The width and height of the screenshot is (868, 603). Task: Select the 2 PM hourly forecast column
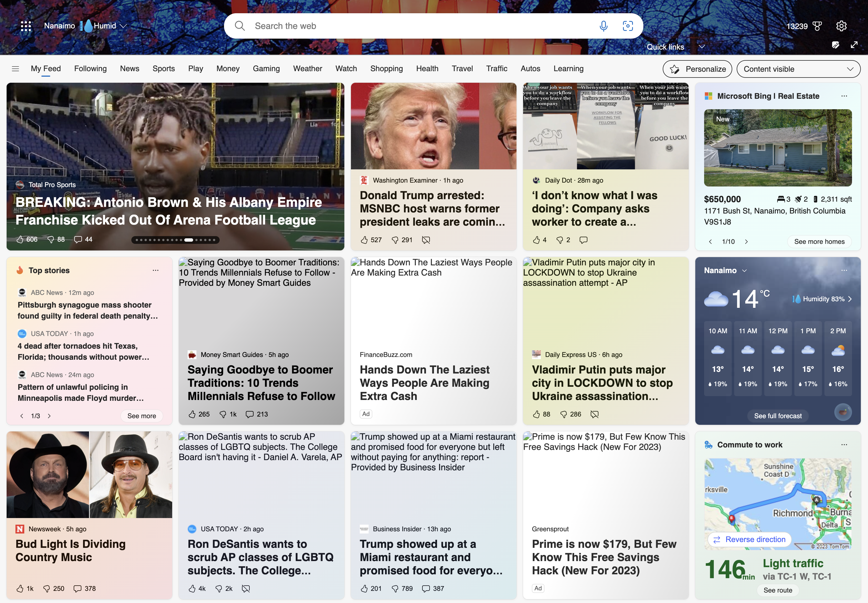(838, 358)
